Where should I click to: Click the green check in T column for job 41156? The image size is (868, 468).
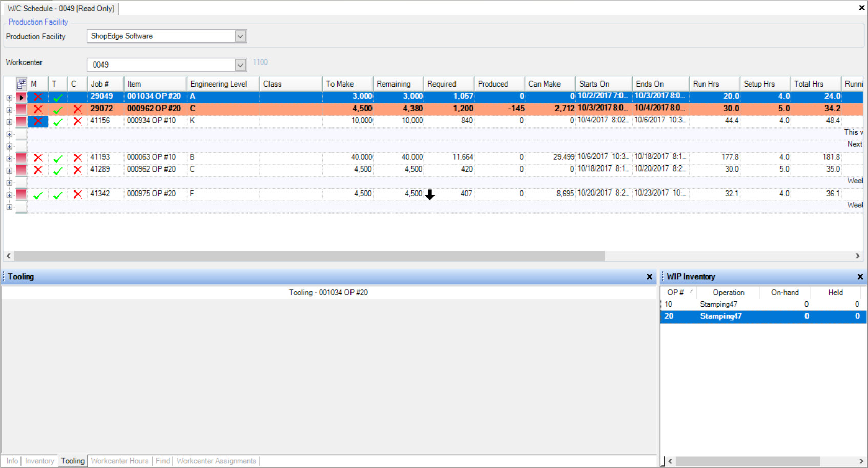pos(58,122)
